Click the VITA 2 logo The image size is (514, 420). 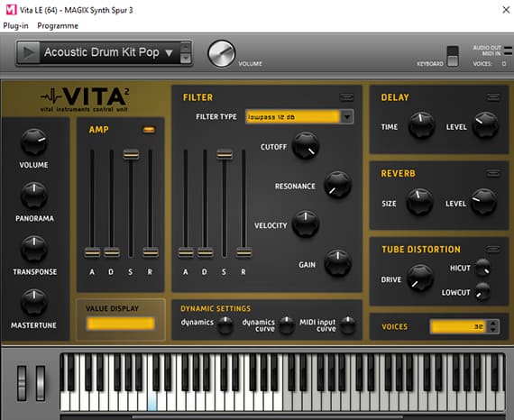tap(86, 99)
